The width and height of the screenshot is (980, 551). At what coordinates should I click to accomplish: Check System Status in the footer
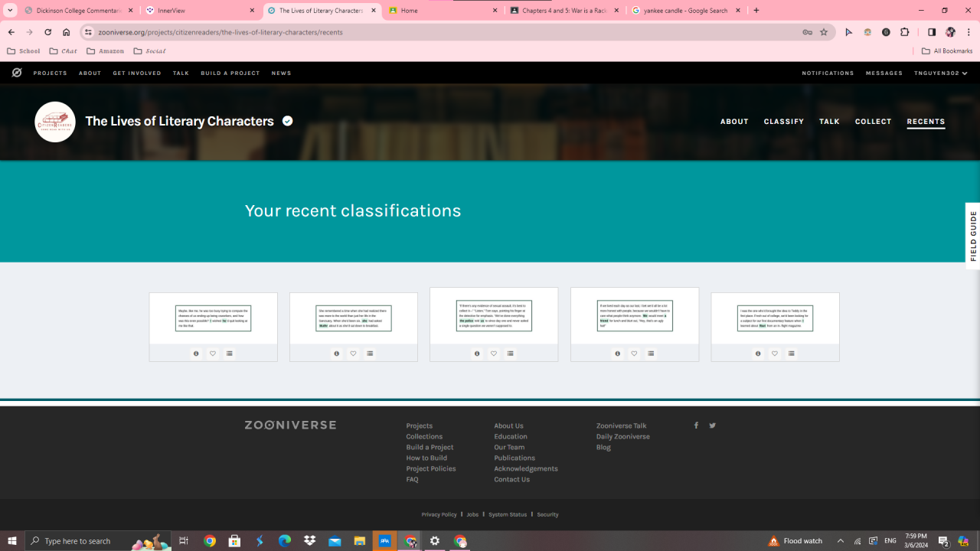(x=508, y=514)
